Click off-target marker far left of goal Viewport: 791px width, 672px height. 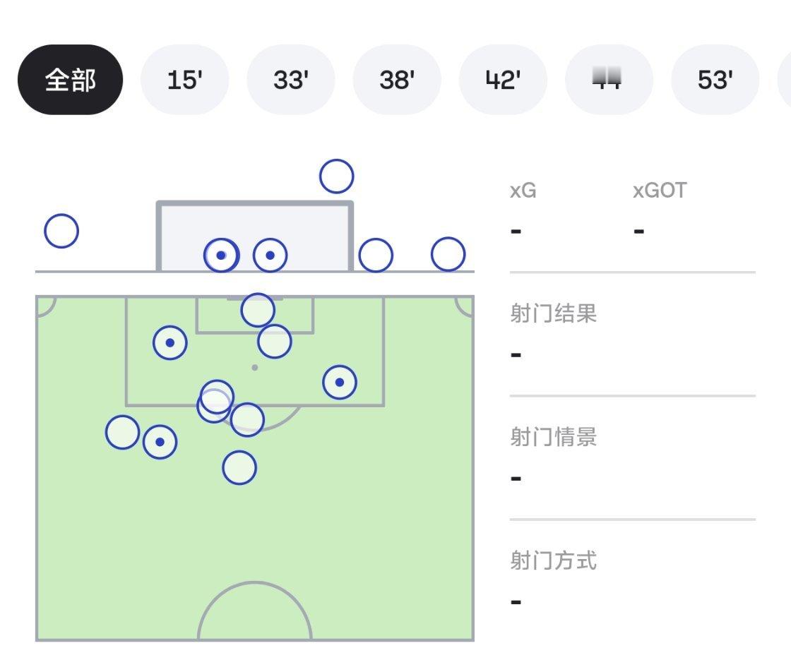coord(61,231)
